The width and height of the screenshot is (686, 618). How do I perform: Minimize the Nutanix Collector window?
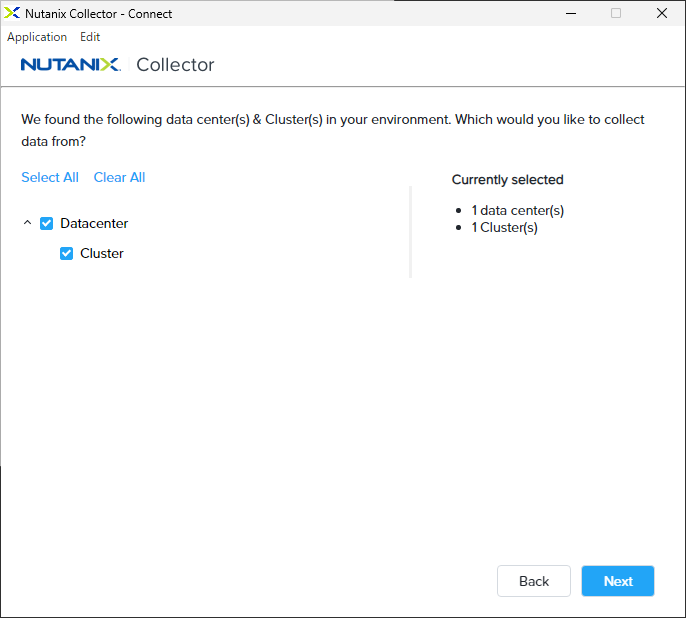point(571,14)
